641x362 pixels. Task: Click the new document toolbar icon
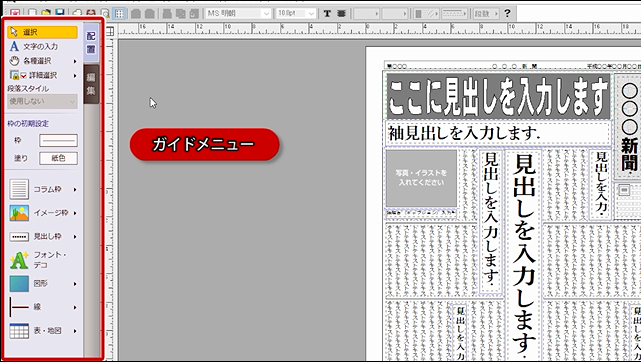coord(32,13)
